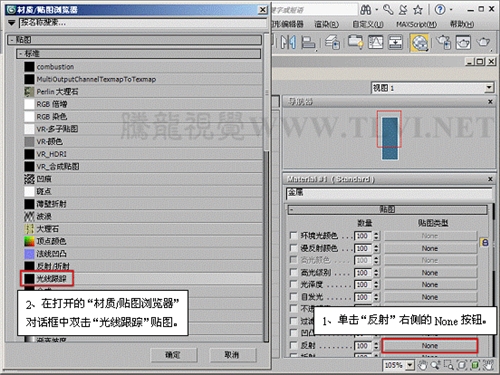This screenshot has width=500, height=375.
Task: Open the wrench subscription tools icon
Action: (388, 10)
